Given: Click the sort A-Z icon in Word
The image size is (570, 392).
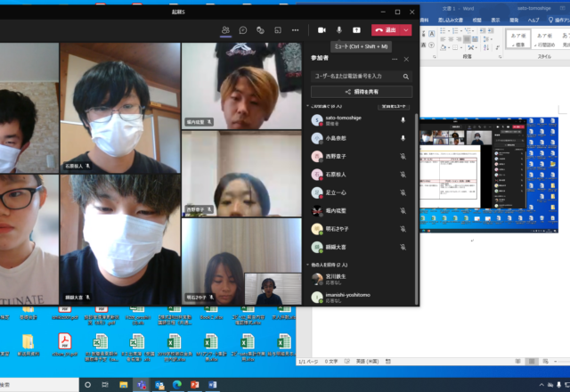Looking at the screenshot, I should pos(486,47).
